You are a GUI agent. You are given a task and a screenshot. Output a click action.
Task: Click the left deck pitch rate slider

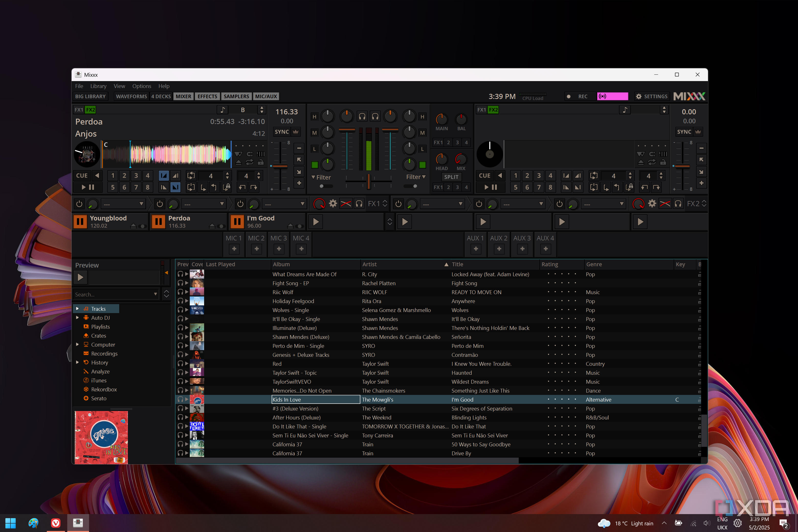(x=280, y=166)
